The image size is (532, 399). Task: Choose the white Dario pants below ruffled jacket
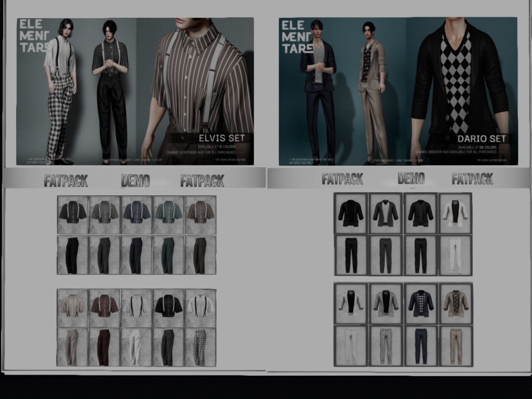[x=351, y=345]
